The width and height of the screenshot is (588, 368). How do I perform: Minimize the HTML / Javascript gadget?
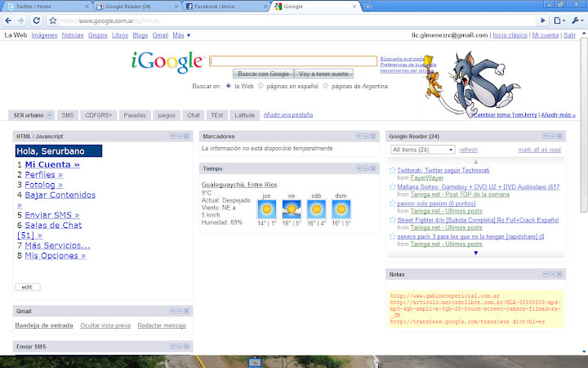coord(180,137)
